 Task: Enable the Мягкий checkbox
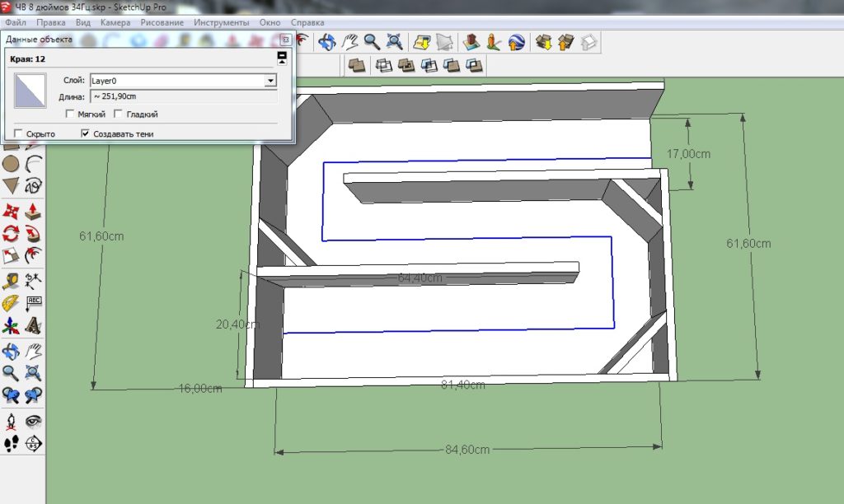click(x=70, y=114)
